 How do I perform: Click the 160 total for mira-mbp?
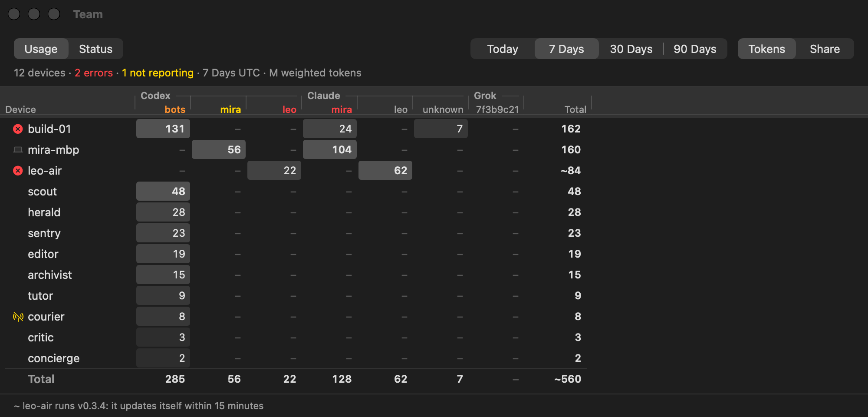click(571, 150)
